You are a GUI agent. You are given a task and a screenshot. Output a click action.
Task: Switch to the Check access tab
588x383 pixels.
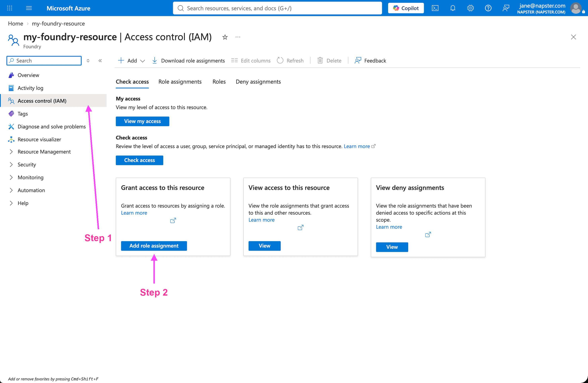(x=132, y=82)
